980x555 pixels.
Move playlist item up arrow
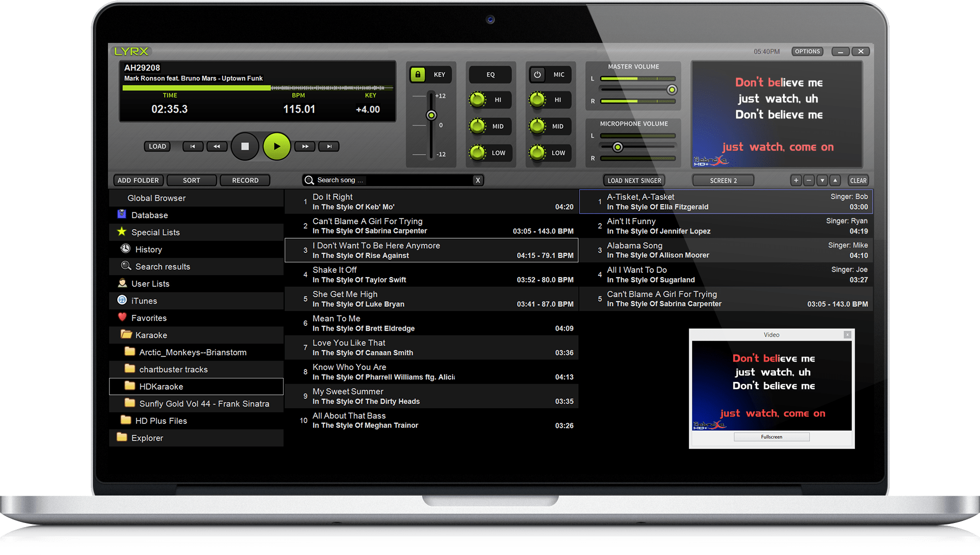[x=835, y=180]
